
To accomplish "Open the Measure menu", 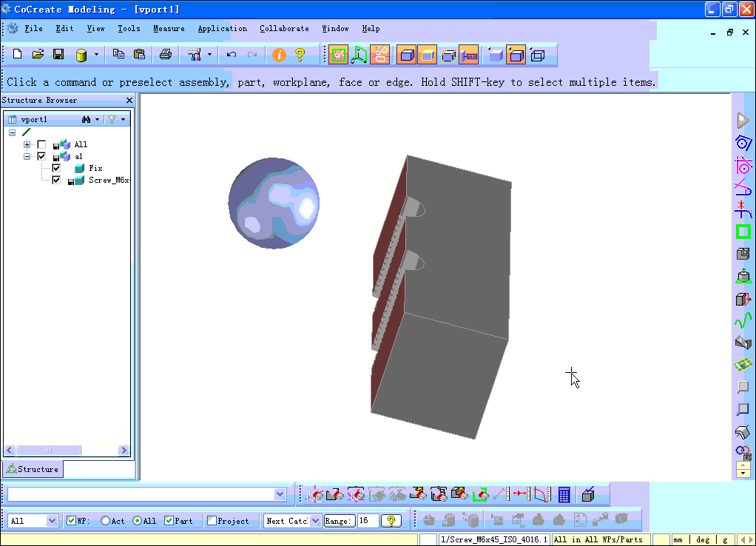I will pyautogui.click(x=169, y=28).
